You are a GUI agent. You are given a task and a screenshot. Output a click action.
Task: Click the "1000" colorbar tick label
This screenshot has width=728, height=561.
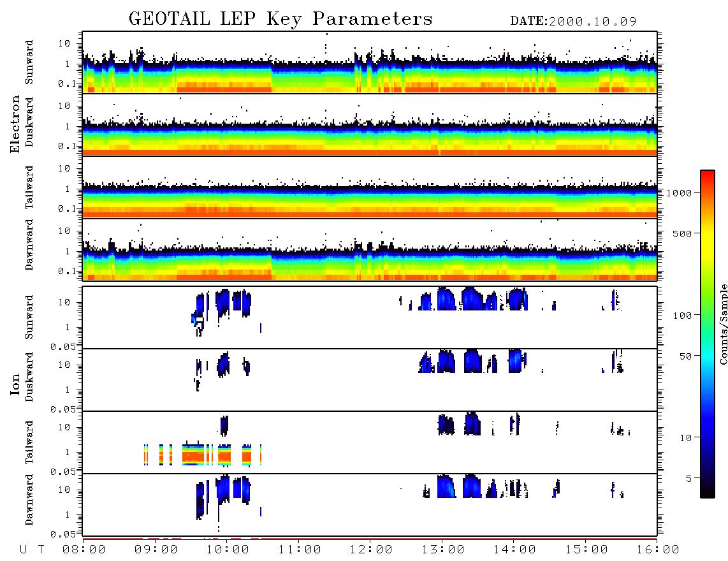pos(680,193)
